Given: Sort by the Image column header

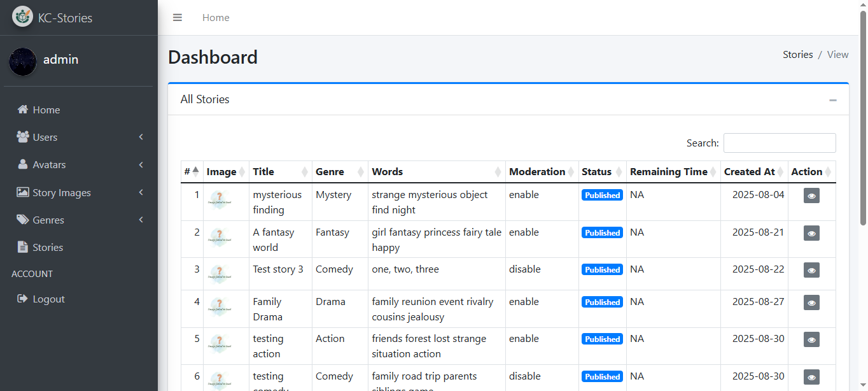Looking at the screenshot, I should (226, 171).
